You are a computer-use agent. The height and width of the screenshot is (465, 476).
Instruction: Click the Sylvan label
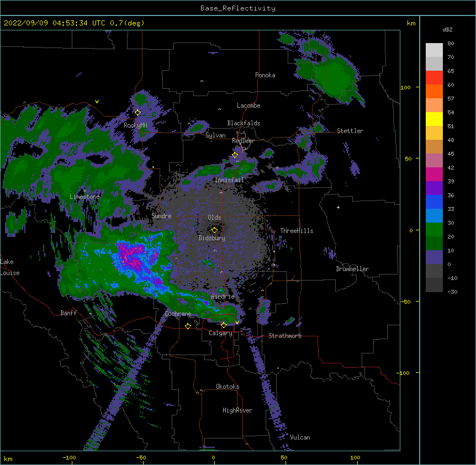(215, 135)
